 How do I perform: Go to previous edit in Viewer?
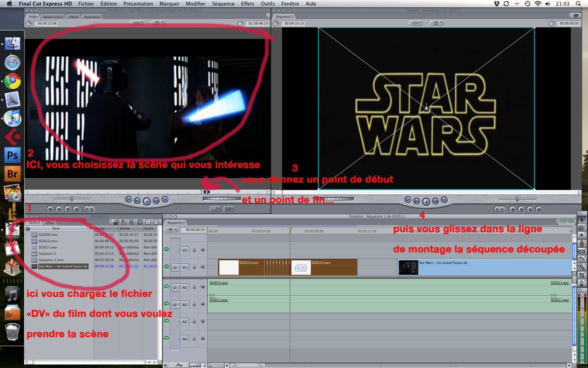[x=129, y=200]
